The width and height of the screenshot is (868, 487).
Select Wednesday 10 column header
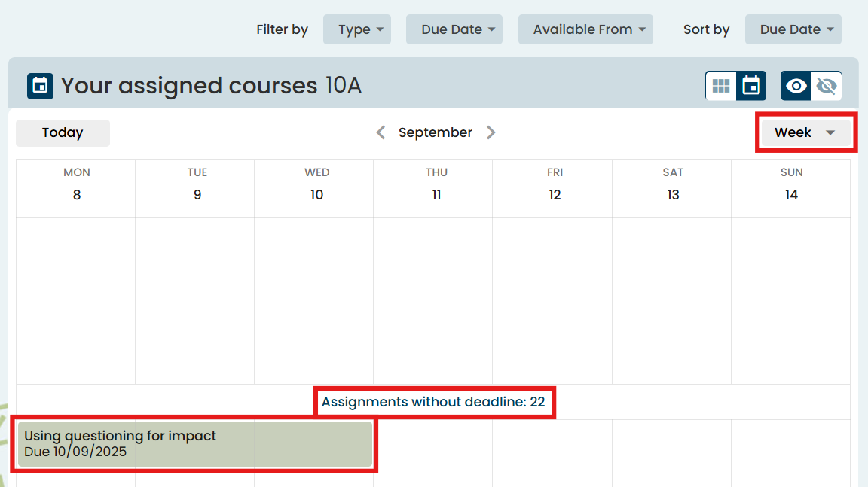(316, 185)
